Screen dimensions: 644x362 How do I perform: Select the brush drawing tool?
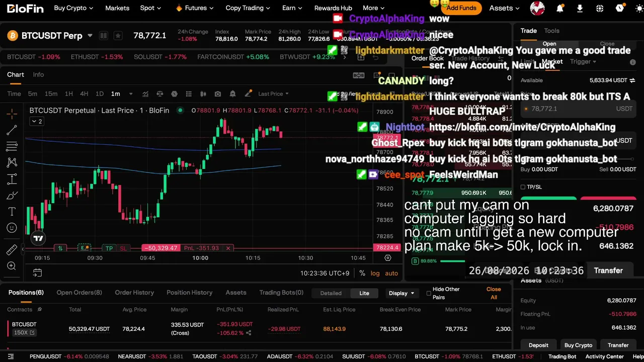click(12, 195)
